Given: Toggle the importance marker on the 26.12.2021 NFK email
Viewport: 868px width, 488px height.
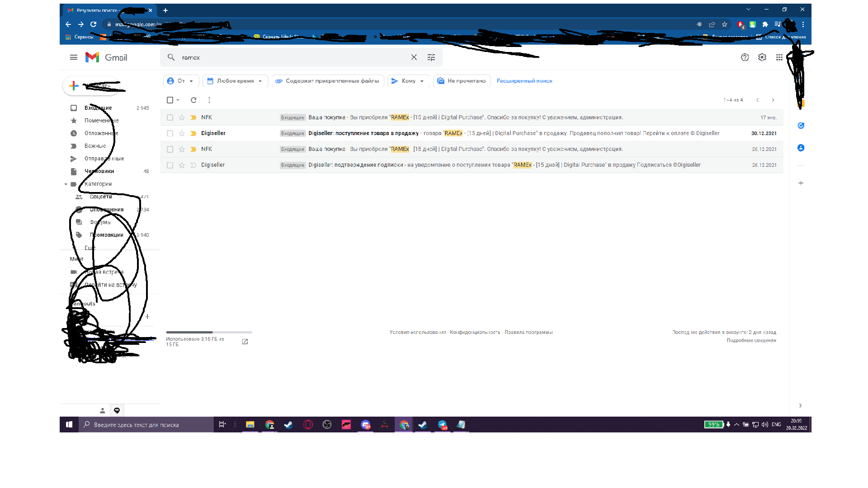Looking at the screenshot, I should (193, 149).
